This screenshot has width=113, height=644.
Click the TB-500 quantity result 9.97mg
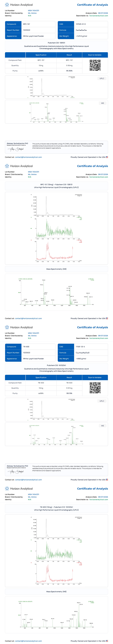click(x=69, y=388)
